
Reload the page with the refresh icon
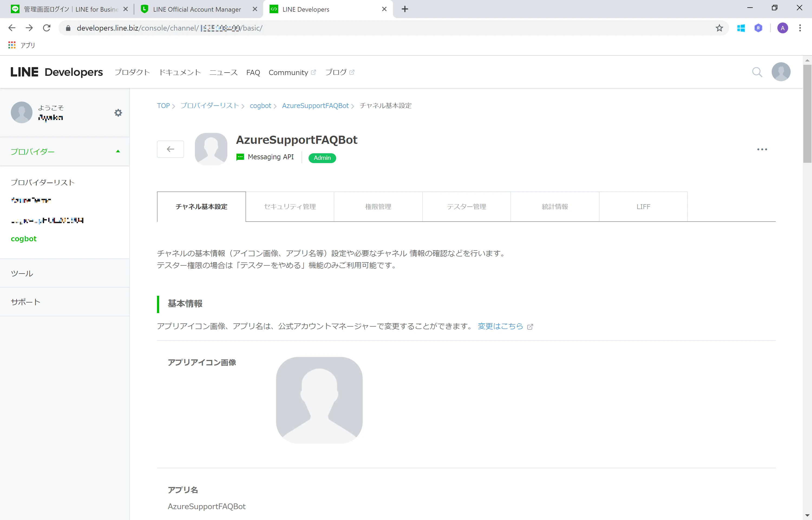pyautogui.click(x=47, y=28)
